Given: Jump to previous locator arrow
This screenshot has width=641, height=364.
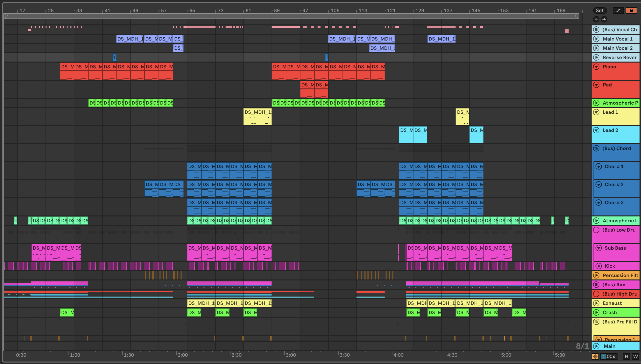Looking at the screenshot, I should tap(596, 19).
